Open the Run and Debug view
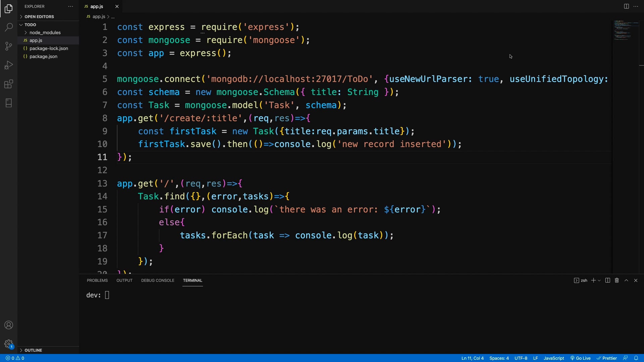Image resolution: width=644 pixels, height=362 pixels. tap(8, 65)
